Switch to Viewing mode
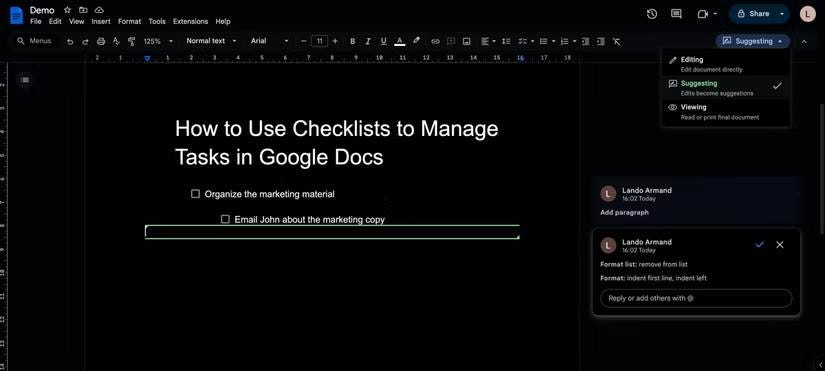The height and width of the screenshot is (371, 825). 726,112
